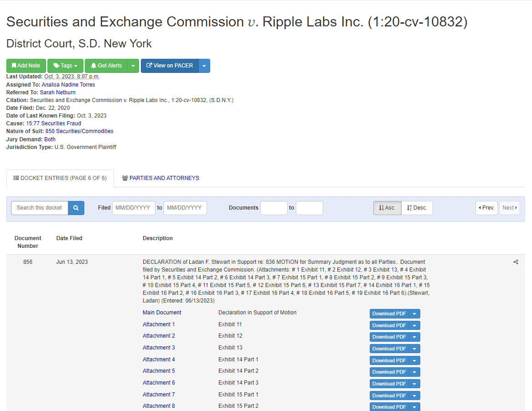
Task: Open judge Analisa Nadine Torres link
Action: (x=68, y=85)
